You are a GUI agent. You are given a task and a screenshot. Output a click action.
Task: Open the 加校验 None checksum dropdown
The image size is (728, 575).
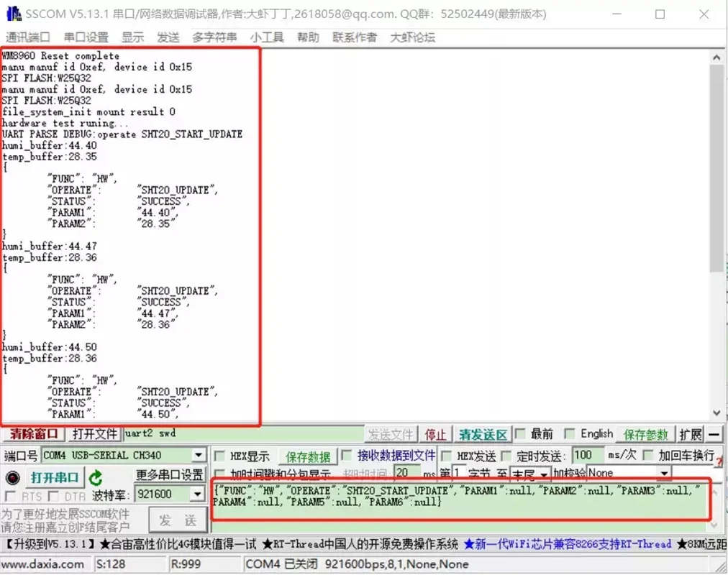[665, 473]
